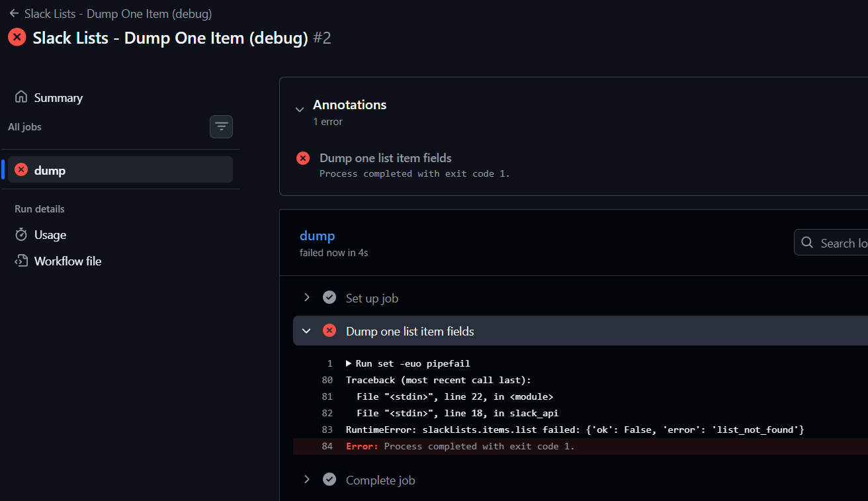Click the failed icon on Dump step

329,331
